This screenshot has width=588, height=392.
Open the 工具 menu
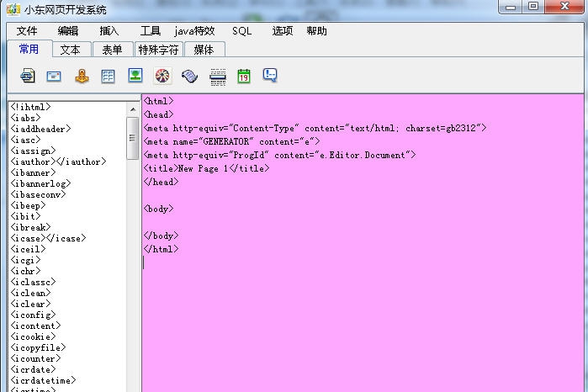point(151,31)
